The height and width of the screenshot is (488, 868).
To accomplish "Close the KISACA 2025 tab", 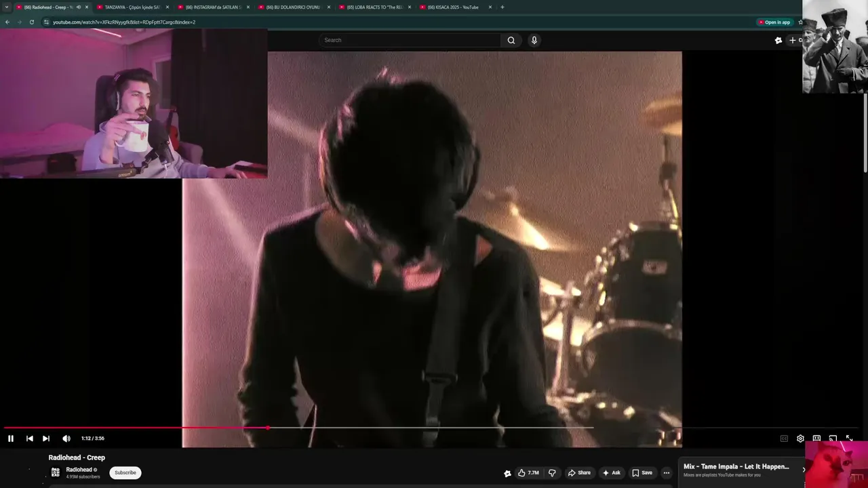I will click(490, 7).
